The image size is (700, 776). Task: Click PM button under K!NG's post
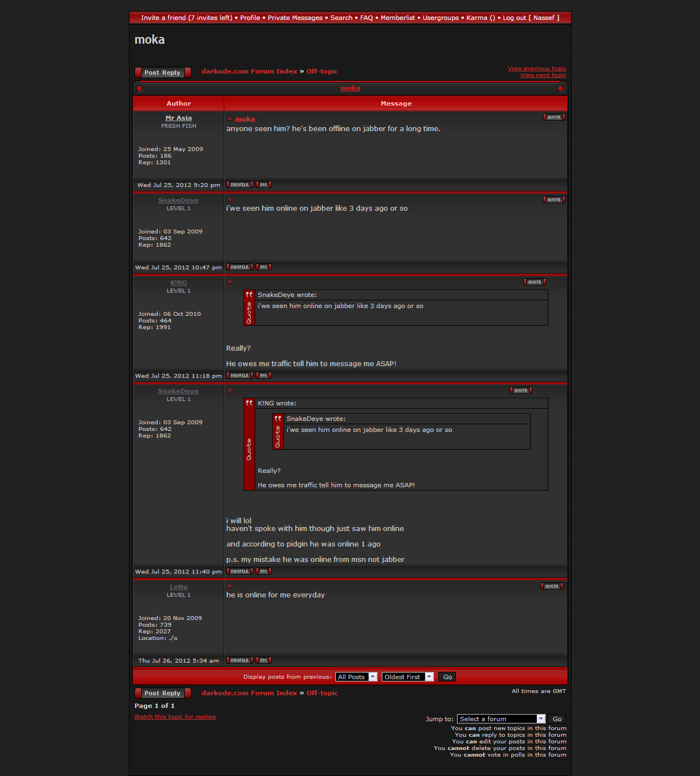coord(263,376)
